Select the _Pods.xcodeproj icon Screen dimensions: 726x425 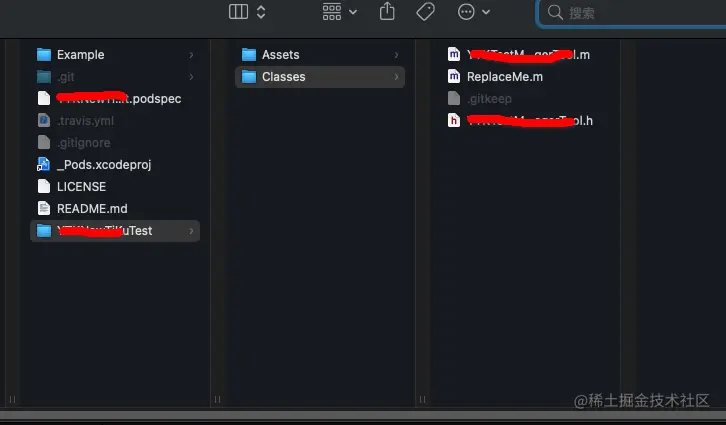44,164
